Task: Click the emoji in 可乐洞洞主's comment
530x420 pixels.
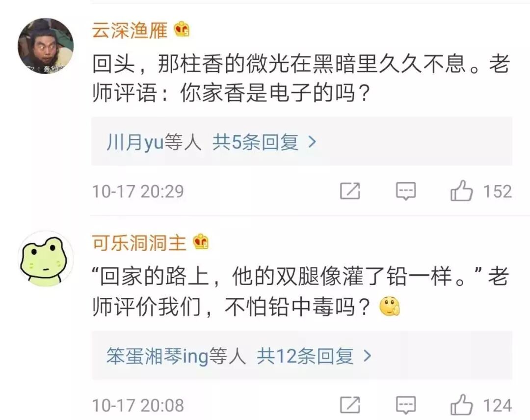Action: pos(390,307)
